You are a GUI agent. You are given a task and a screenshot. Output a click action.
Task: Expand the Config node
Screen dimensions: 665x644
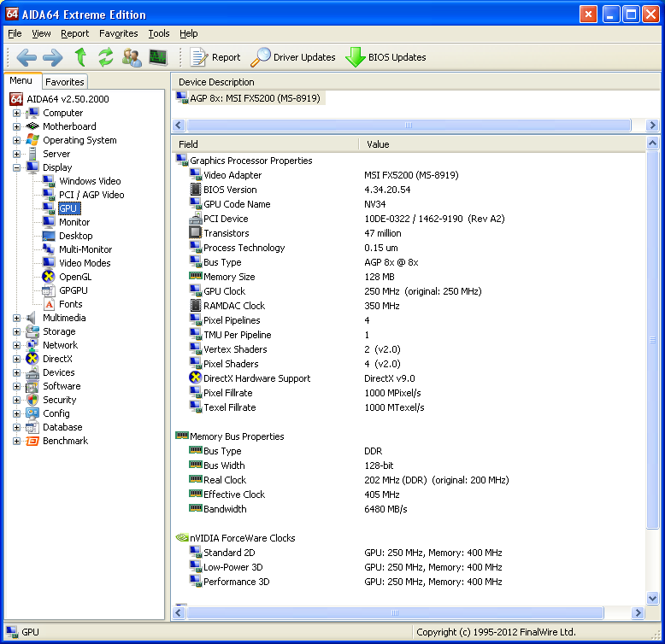coord(16,414)
